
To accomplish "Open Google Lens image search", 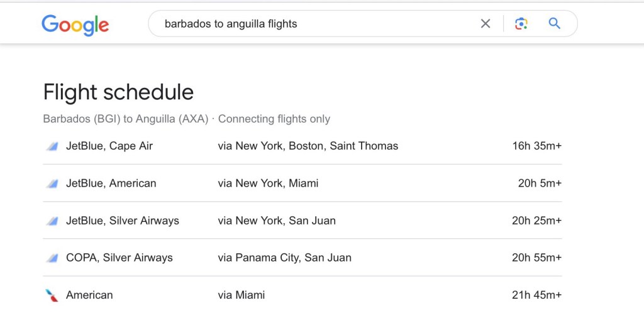I will pos(521,24).
